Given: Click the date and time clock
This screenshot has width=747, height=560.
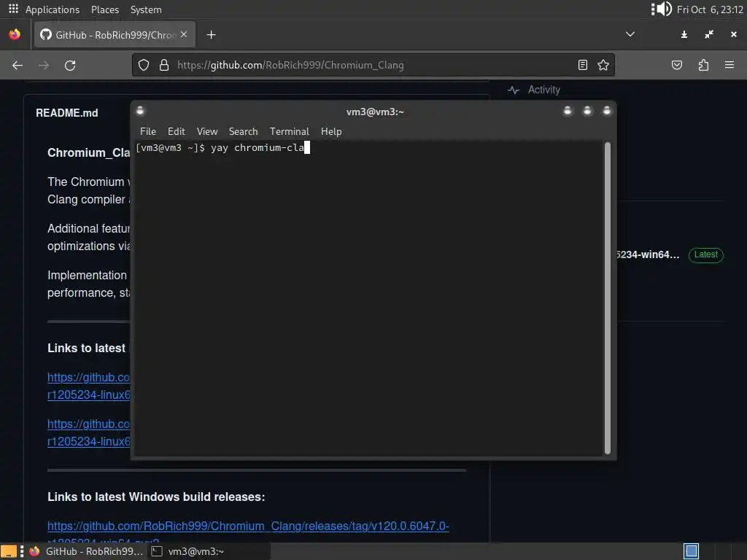Looking at the screenshot, I should [x=710, y=9].
